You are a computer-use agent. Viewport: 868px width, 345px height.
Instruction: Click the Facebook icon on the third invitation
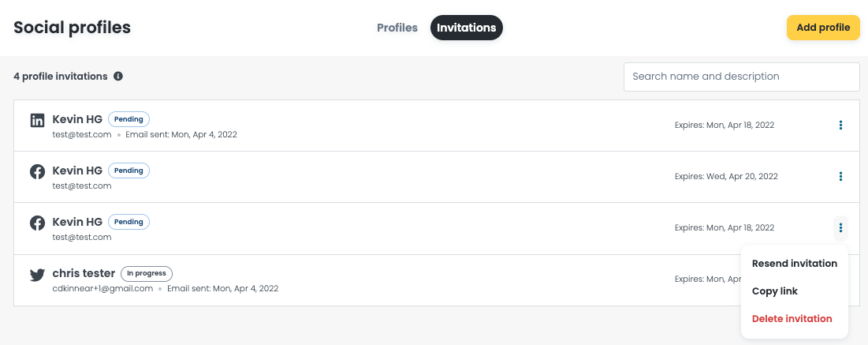37,223
